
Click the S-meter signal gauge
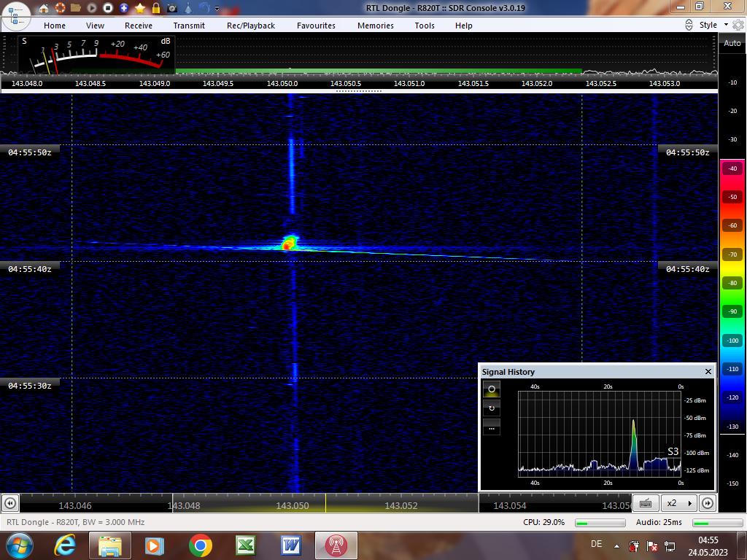pyautogui.click(x=97, y=55)
